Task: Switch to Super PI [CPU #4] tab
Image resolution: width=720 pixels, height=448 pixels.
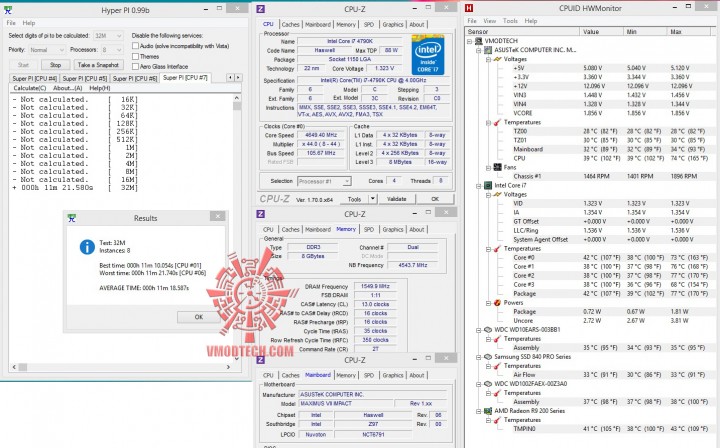Action: pos(34,78)
